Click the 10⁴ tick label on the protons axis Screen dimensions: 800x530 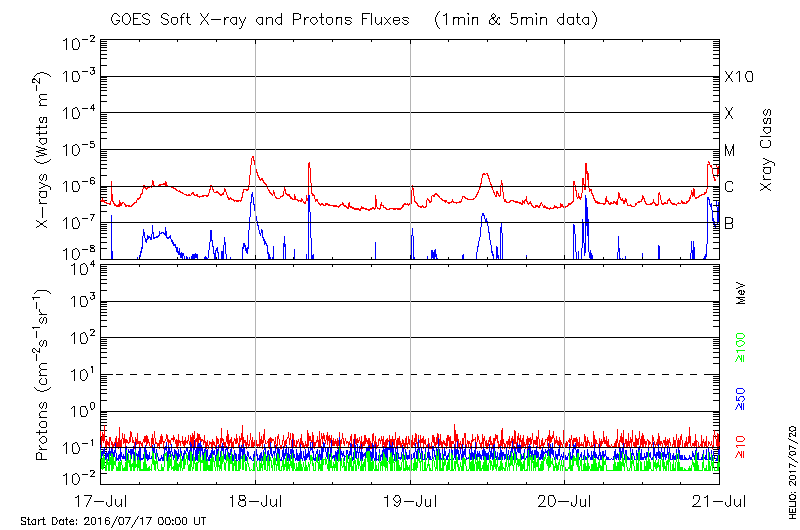pyautogui.click(x=81, y=267)
